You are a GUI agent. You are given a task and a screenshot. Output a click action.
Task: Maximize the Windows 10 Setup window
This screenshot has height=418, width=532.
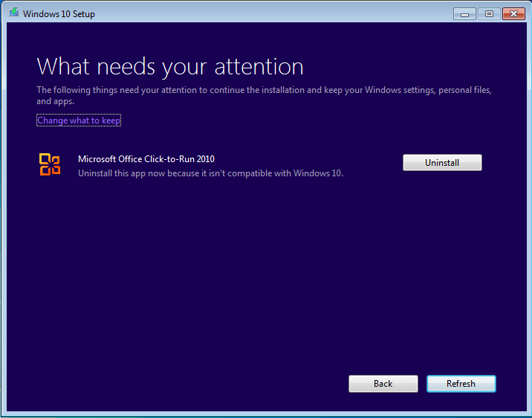tap(489, 14)
